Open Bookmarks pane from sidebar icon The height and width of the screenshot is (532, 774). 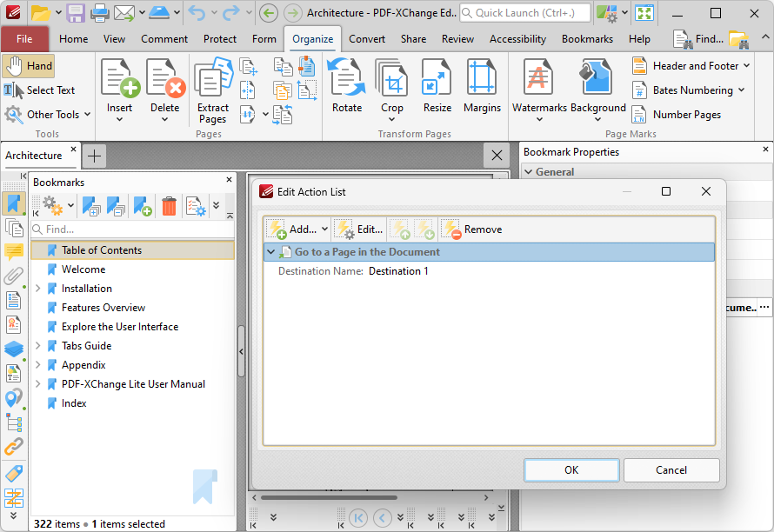tap(13, 203)
